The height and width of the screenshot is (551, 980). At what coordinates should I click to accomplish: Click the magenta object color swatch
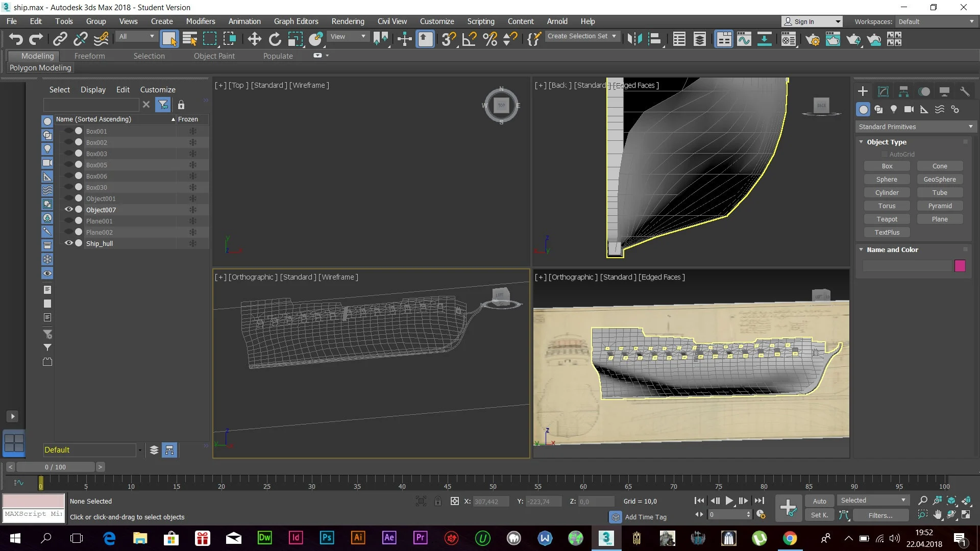[960, 265]
